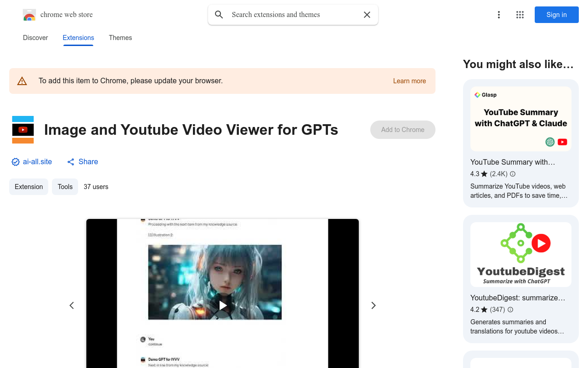Click the 37 users text
Viewport: 588px width, 368px height.
tap(96, 187)
